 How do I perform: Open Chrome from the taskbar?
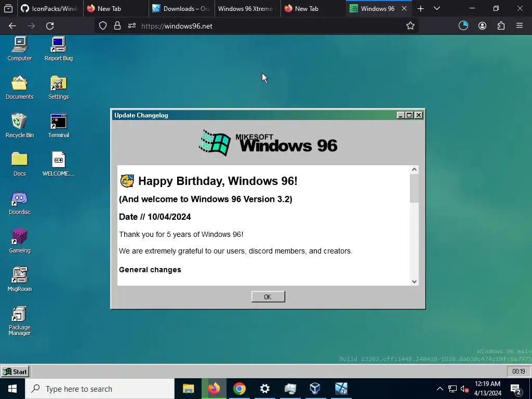[239, 389]
